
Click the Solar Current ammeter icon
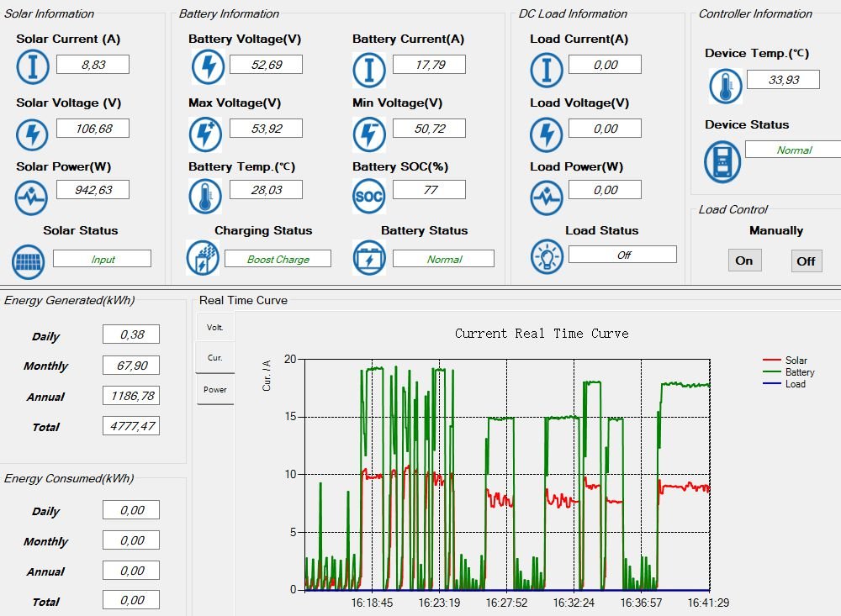pos(32,67)
